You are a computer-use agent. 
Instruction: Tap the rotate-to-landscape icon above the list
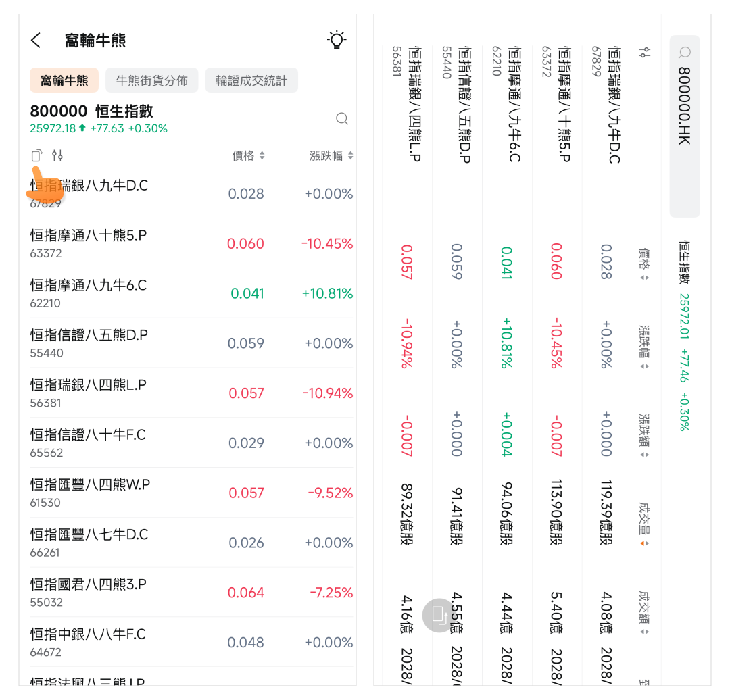pyautogui.click(x=37, y=156)
